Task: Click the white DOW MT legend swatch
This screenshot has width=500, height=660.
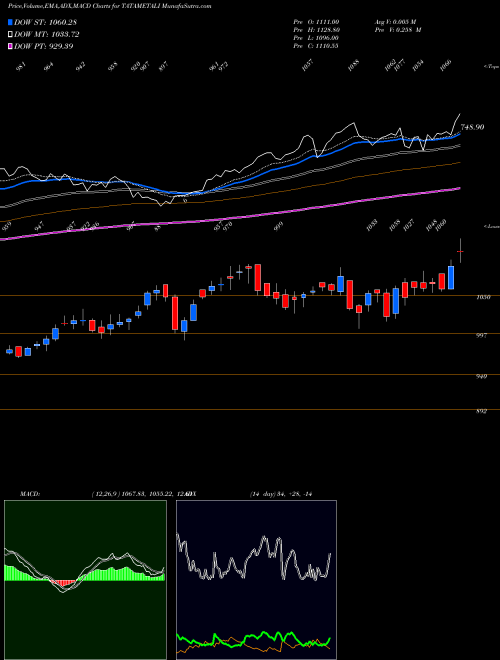Action: (x=11, y=34)
